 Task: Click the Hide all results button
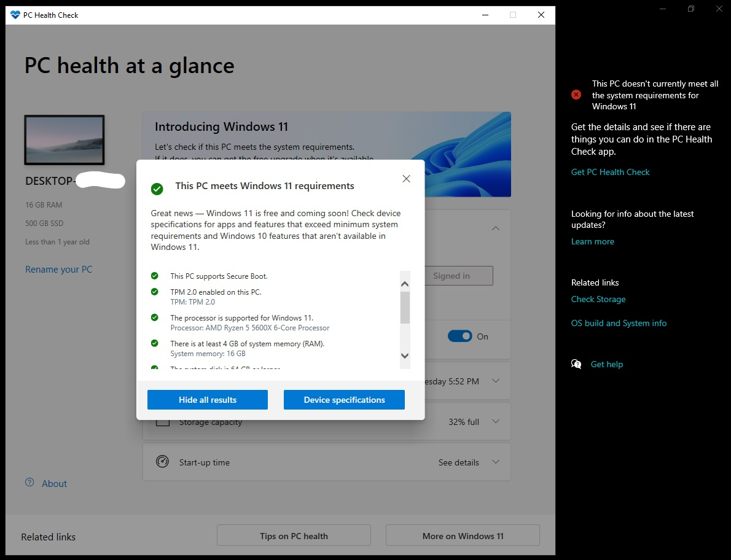(208, 400)
